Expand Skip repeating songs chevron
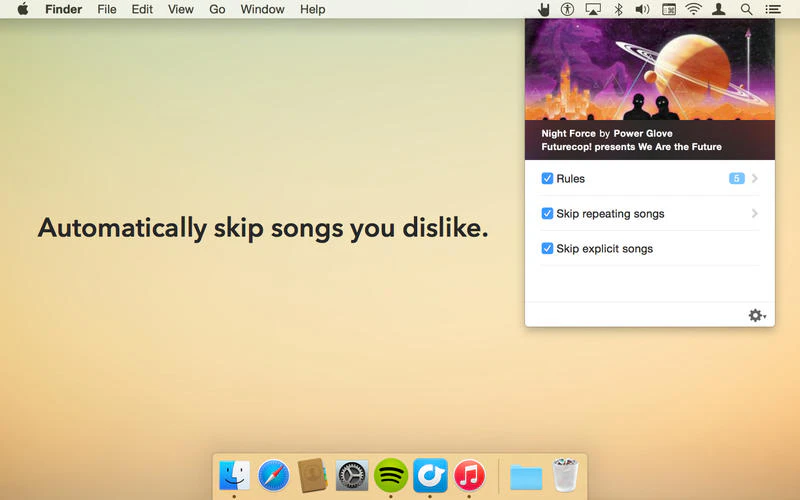 point(755,213)
